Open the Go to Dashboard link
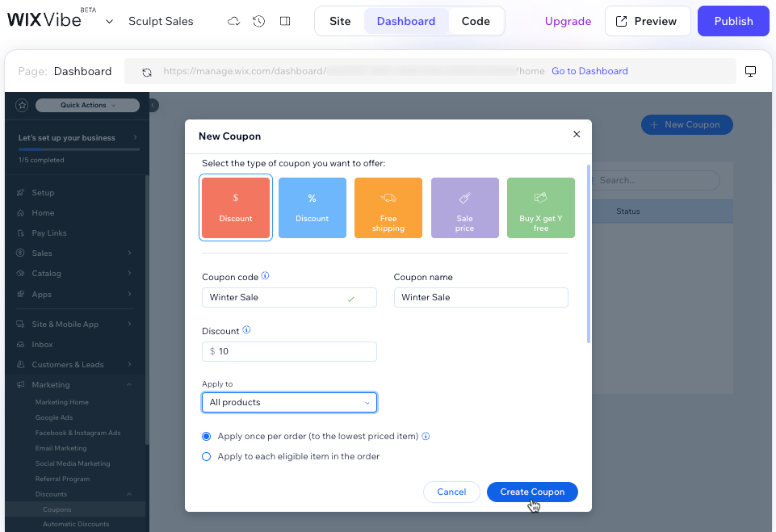776x532 pixels. coord(589,71)
